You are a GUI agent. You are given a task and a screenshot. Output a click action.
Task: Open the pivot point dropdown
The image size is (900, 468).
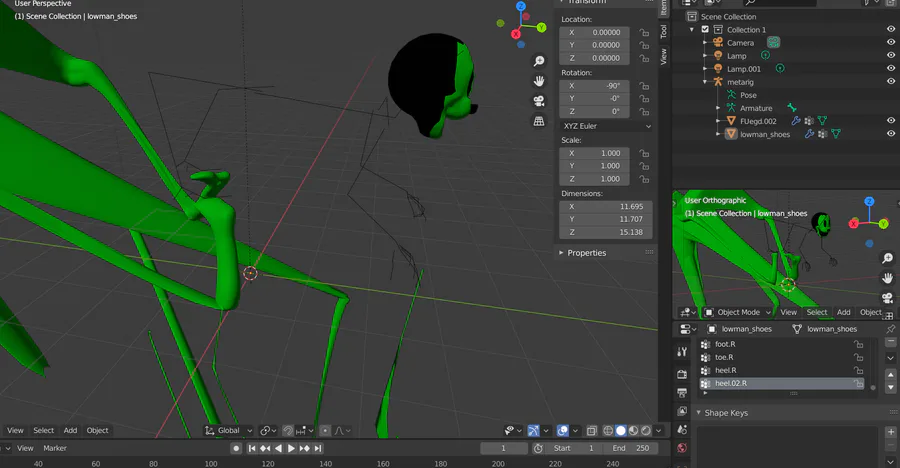pyautogui.click(x=268, y=430)
